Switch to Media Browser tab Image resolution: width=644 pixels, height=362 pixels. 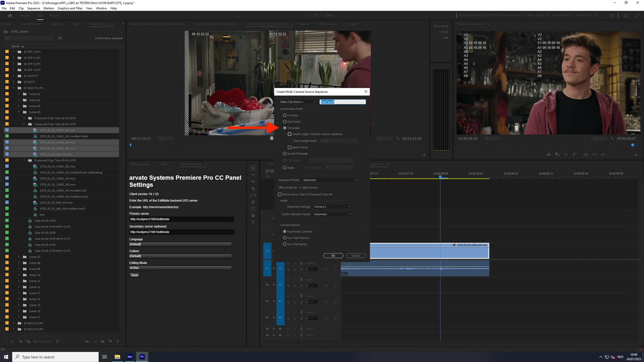coord(31,24)
